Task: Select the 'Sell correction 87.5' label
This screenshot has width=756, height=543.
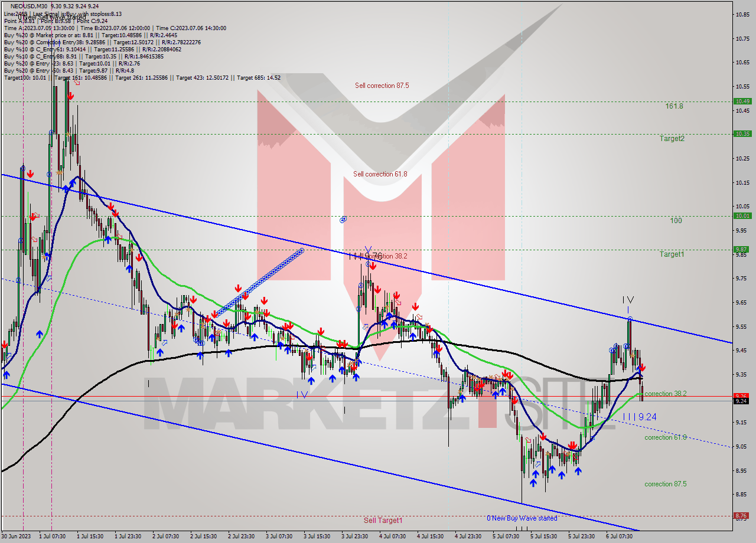Action: pos(382,86)
